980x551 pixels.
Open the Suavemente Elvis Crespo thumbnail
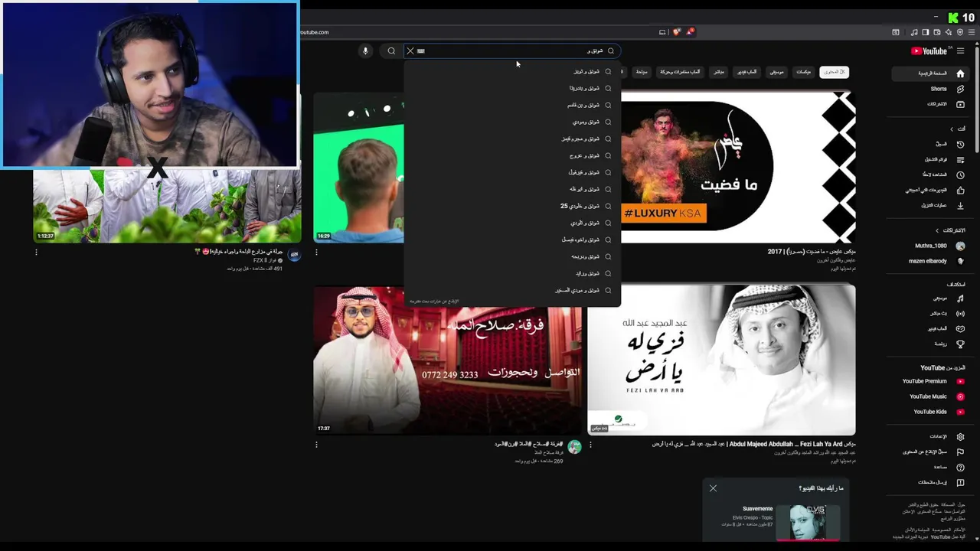click(808, 522)
